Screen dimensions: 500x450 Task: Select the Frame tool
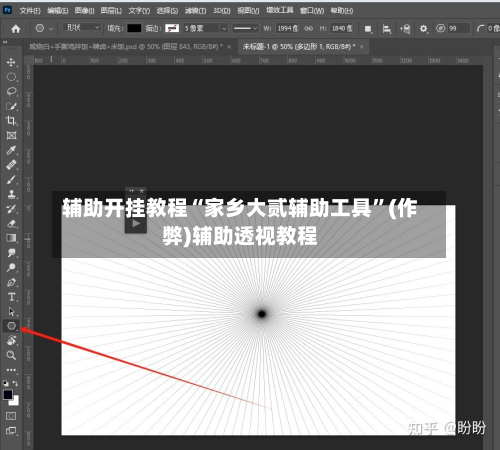pyautogui.click(x=11, y=135)
